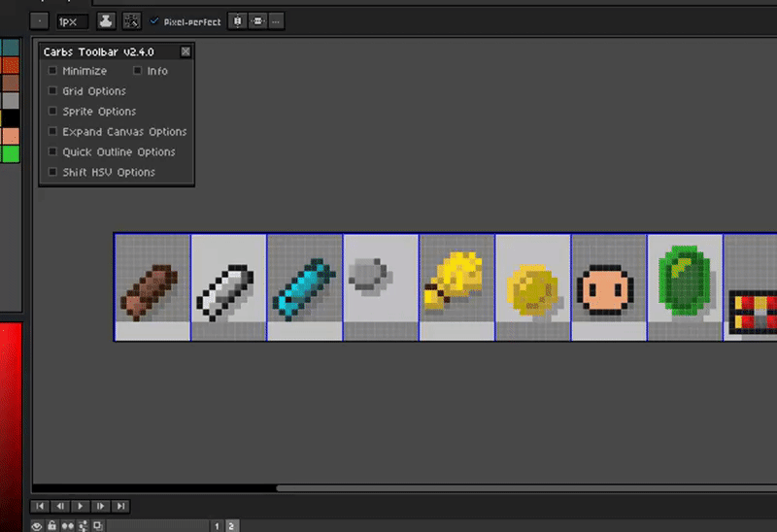Go to the previous frame
777x532 pixels.
[x=60, y=506]
